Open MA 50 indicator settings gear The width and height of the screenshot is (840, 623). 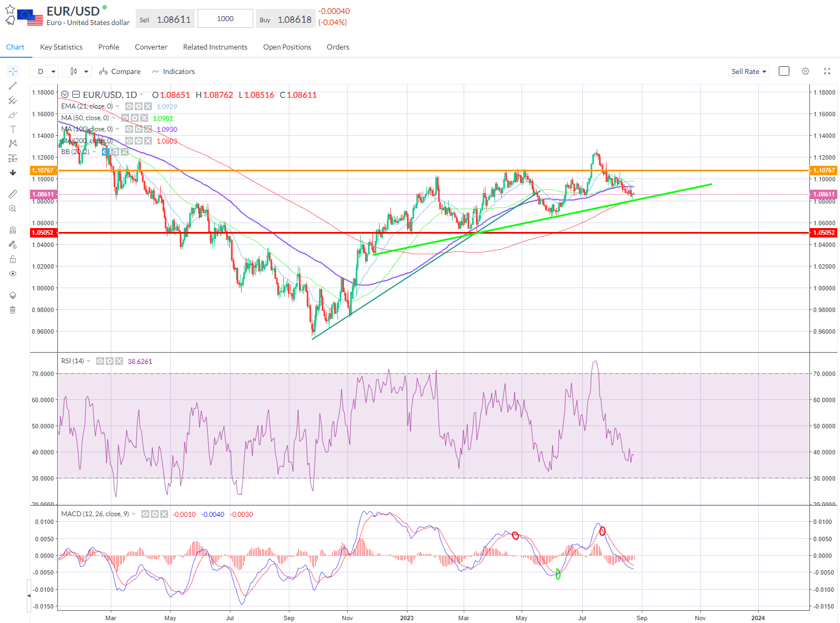(x=135, y=118)
